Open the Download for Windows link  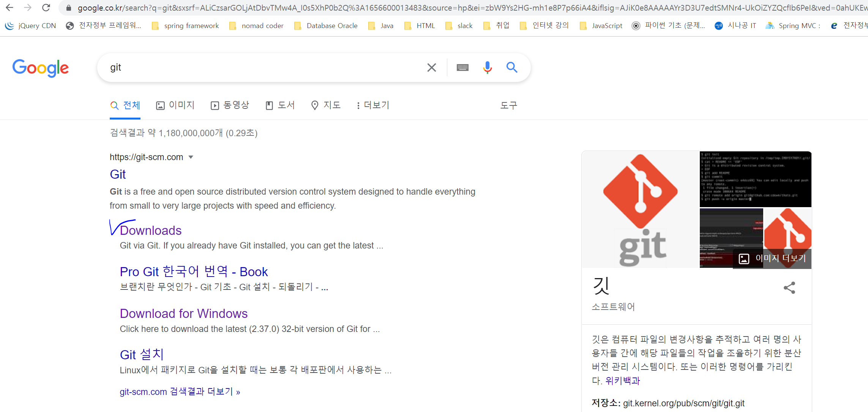tap(184, 313)
